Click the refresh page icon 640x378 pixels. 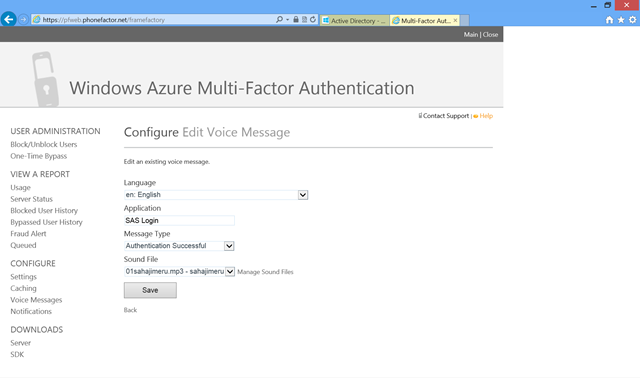coord(313,20)
